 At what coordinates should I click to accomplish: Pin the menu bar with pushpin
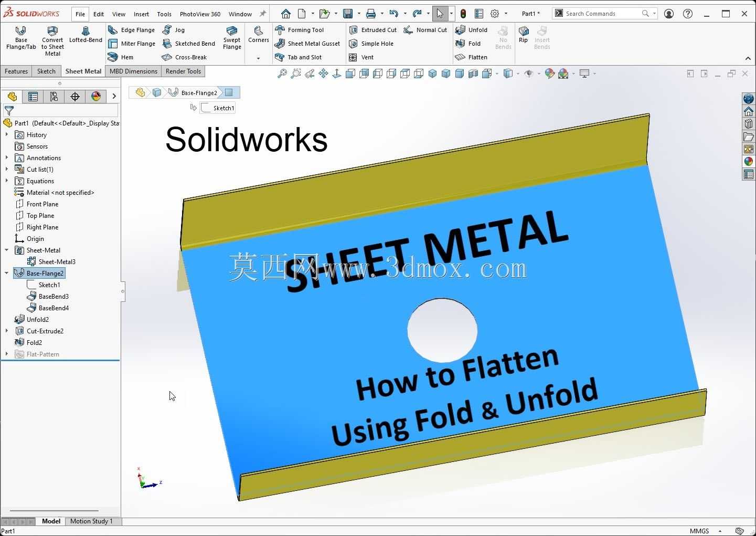pos(263,14)
